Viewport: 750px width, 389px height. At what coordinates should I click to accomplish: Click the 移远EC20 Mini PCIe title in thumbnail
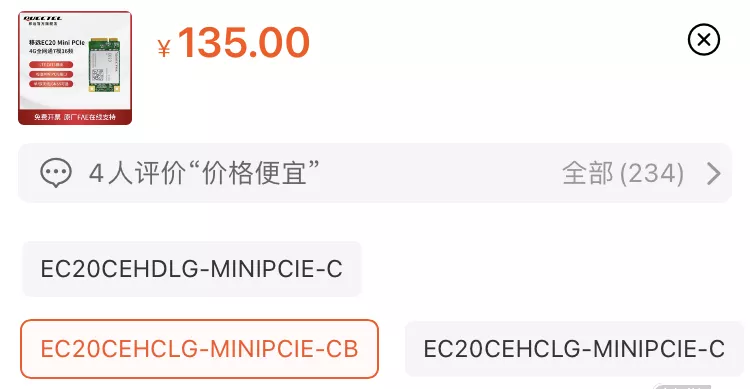point(57,43)
